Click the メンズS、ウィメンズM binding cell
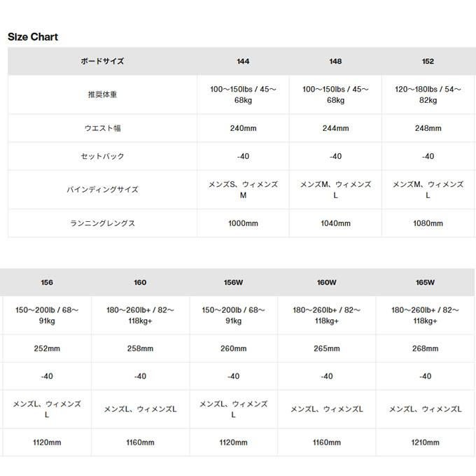This screenshot has width=476, height=476. point(243,190)
